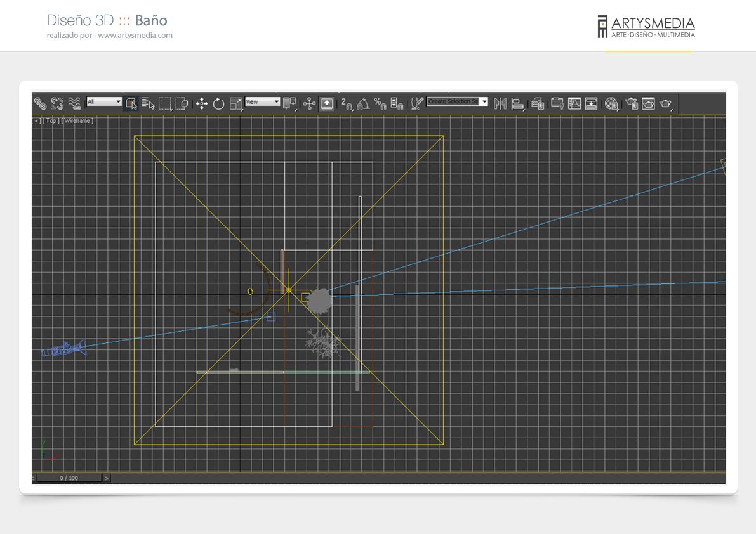Click the Render Production teapot
Screen dimensions: 756x534
tap(665, 103)
